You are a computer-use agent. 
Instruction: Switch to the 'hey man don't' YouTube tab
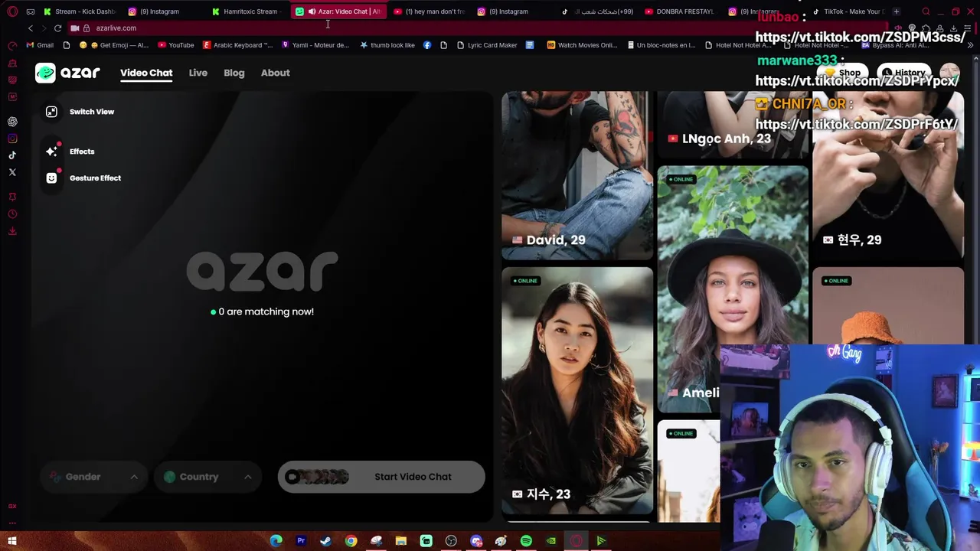pos(429,11)
